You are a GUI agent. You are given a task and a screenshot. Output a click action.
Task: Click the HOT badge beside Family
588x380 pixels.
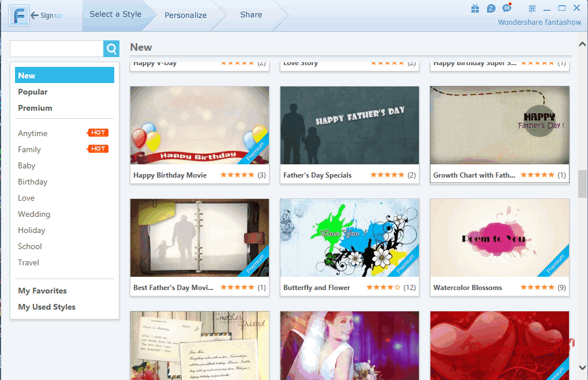(x=98, y=149)
